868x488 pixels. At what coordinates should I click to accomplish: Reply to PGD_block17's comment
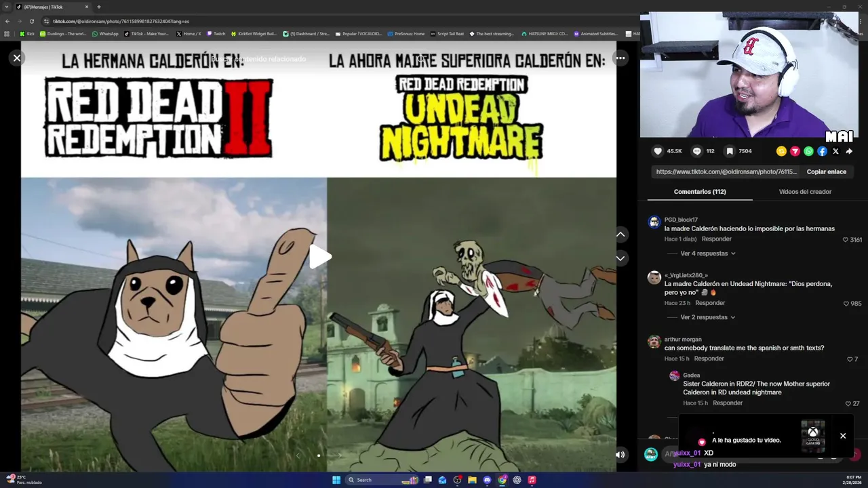point(716,239)
